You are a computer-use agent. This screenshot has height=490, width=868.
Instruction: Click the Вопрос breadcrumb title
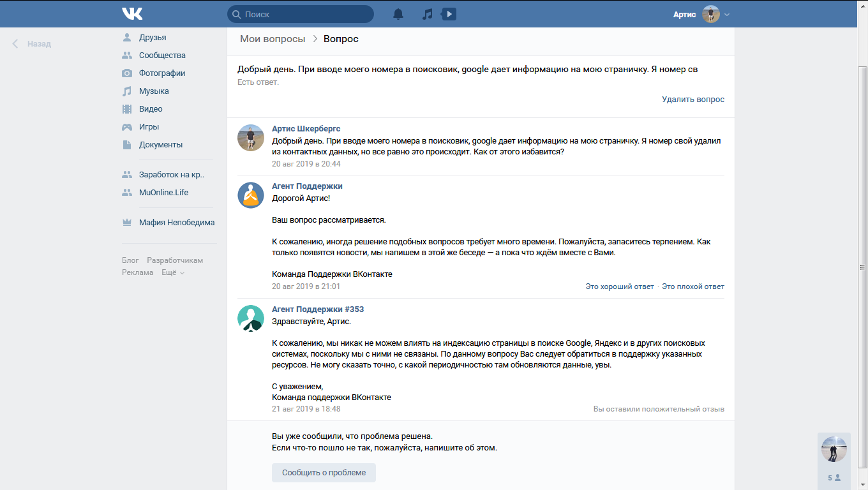click(x=341, y=39)
